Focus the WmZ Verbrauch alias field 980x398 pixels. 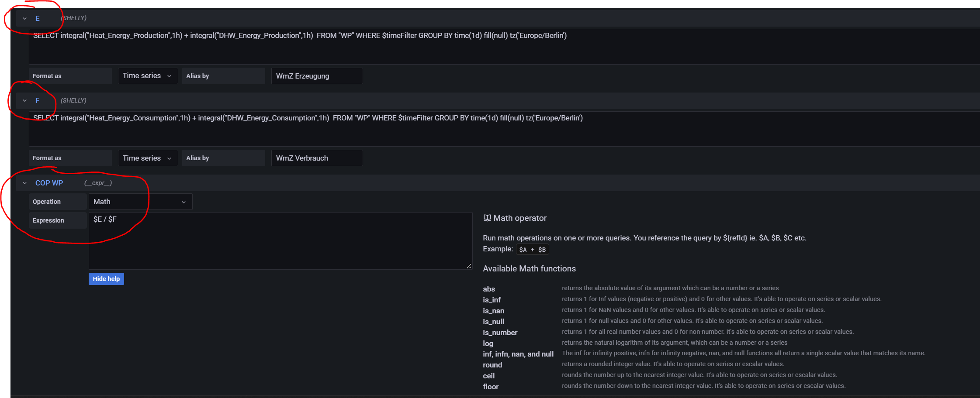click(x=316, y=158)
